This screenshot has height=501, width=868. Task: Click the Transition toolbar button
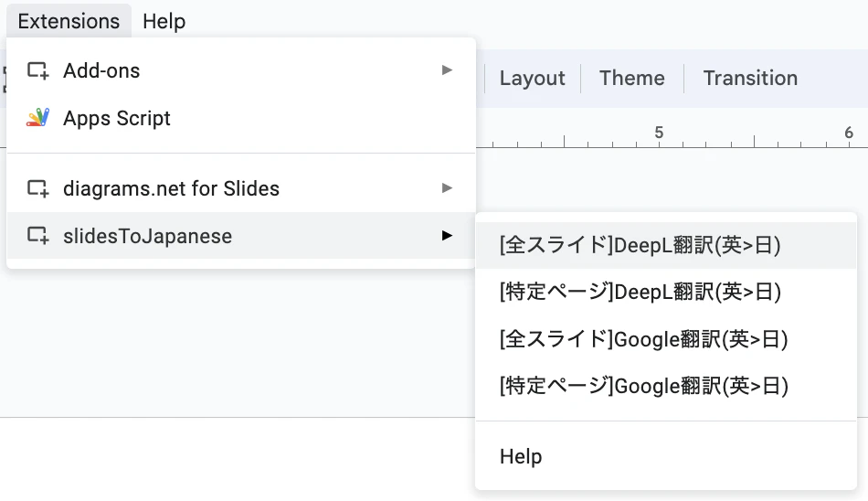coord(750,78)
